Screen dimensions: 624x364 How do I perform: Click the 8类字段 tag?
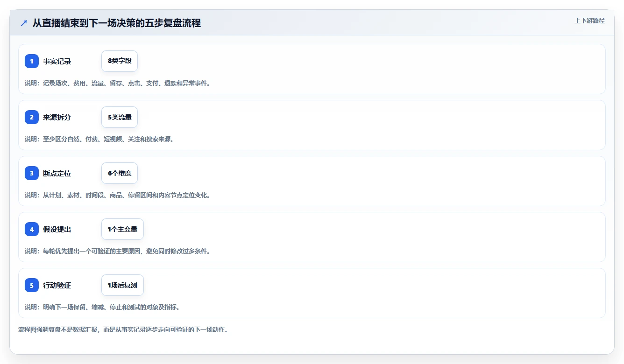tap(120, 61)
